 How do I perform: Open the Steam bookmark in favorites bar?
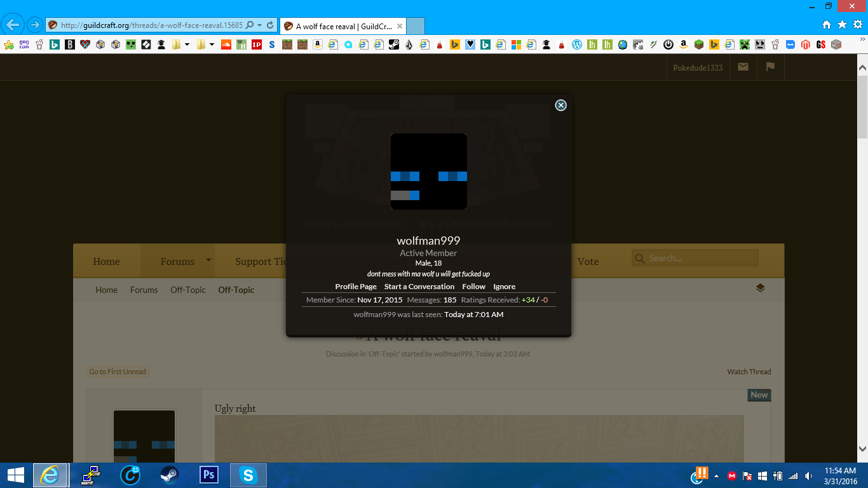394,44
